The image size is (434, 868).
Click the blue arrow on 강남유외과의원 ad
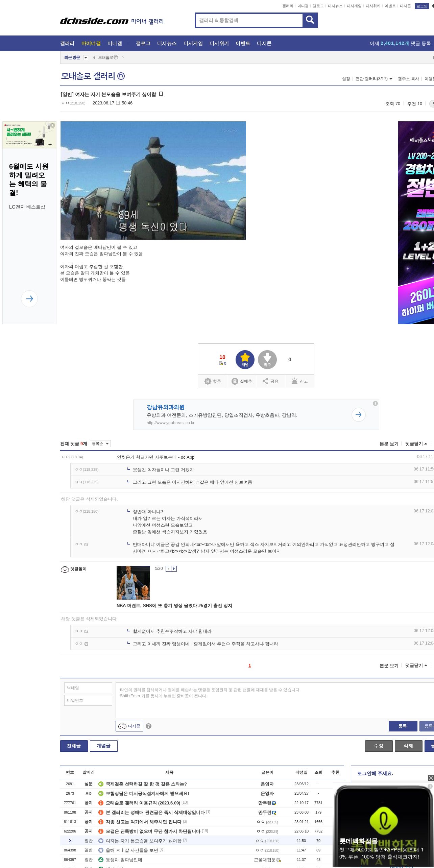click(358, 414)
